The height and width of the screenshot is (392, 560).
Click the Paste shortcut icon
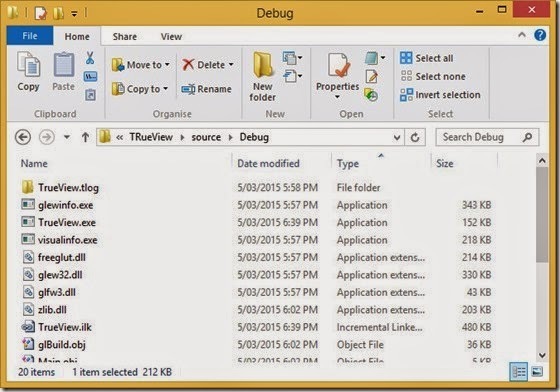pos(90,95)
